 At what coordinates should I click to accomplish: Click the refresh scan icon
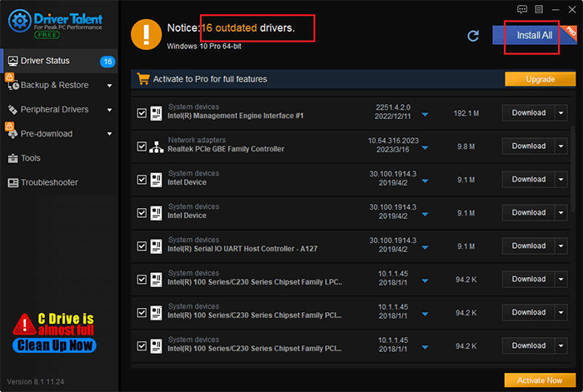pos(473,36)
